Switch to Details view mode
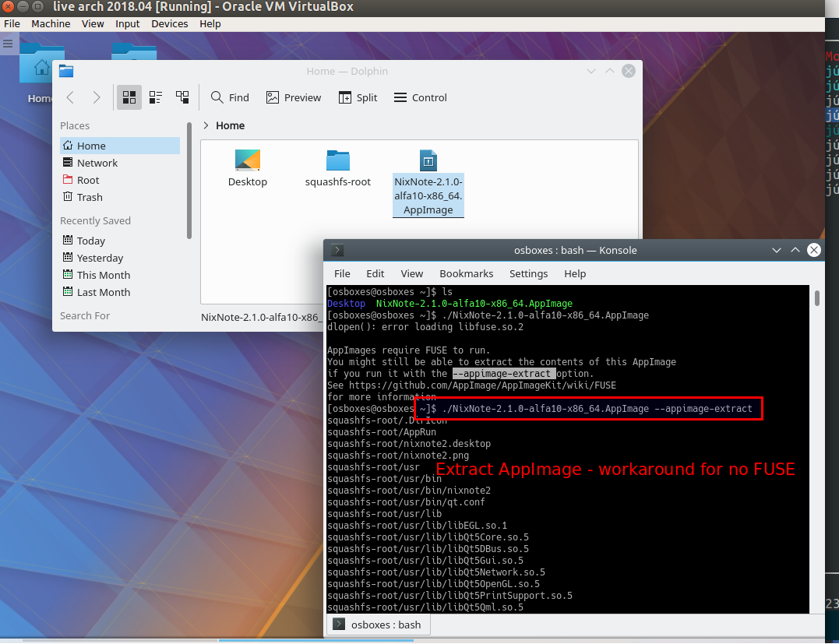 point(182,97)
